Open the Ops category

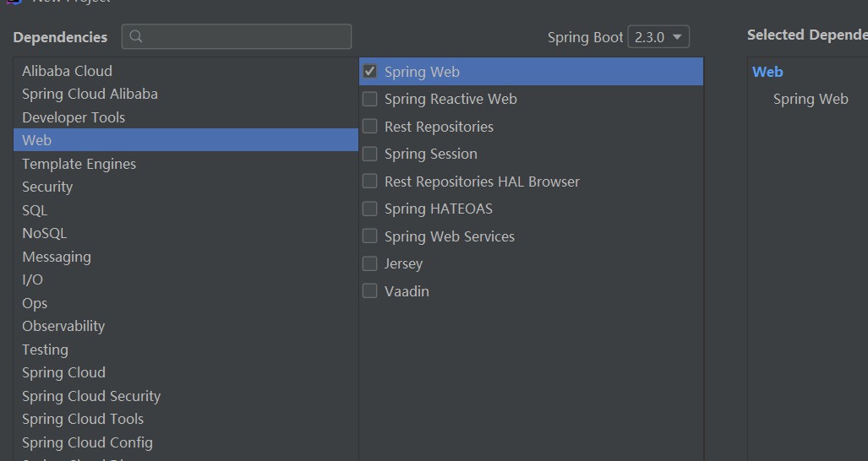(186, 303)
